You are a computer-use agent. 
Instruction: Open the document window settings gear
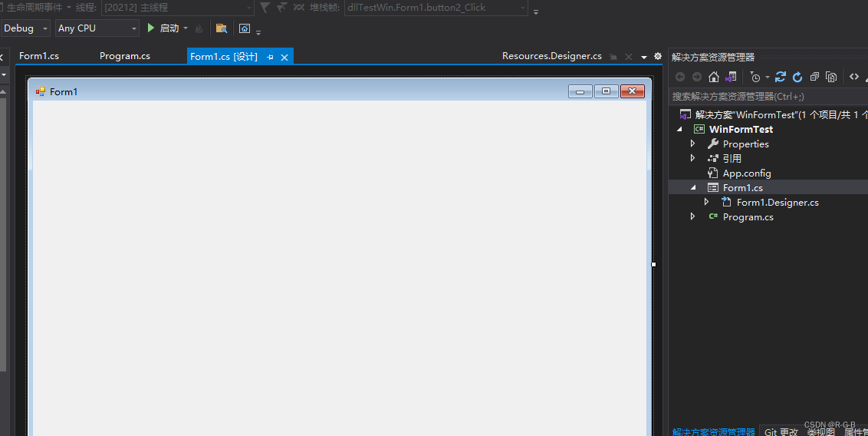[x=658, y=56]
